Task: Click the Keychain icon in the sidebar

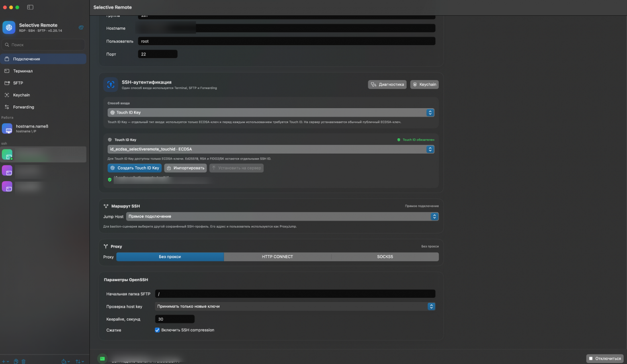Action: [7, 95]
